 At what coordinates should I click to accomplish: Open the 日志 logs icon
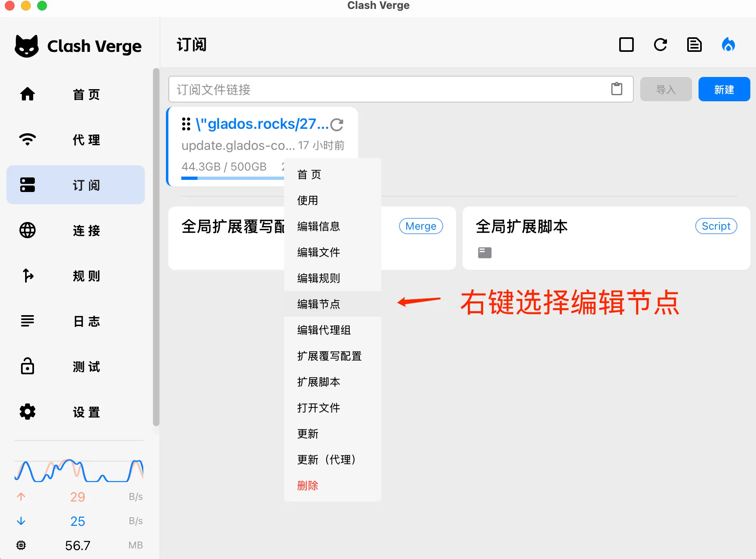coord(27,321)
